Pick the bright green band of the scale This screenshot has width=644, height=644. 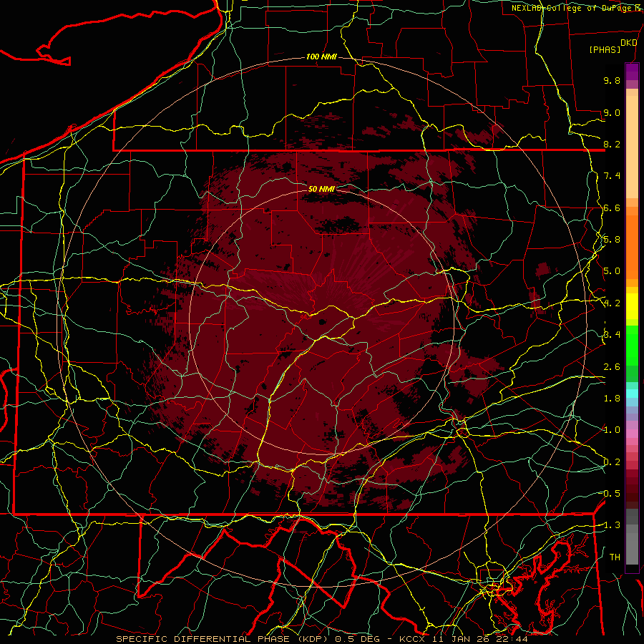point(632,347)
